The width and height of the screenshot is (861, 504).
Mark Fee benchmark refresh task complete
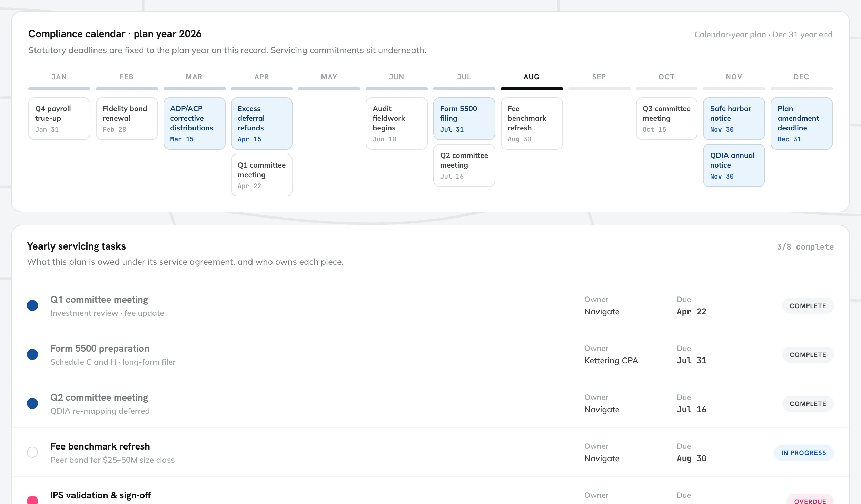pos(32,452)
